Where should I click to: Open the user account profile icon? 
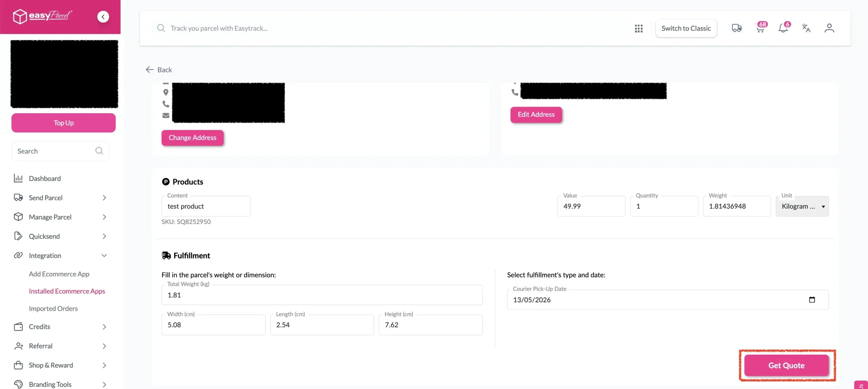pos(829,28)
